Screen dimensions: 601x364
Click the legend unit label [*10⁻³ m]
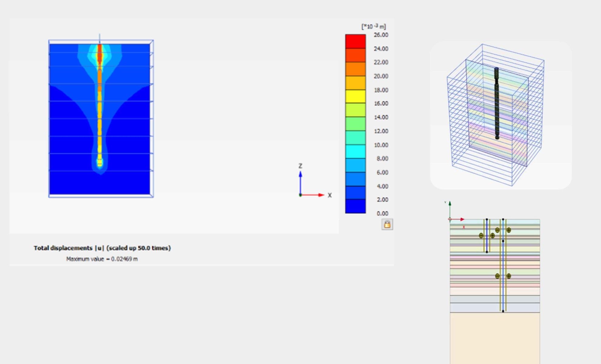point(373,27)
